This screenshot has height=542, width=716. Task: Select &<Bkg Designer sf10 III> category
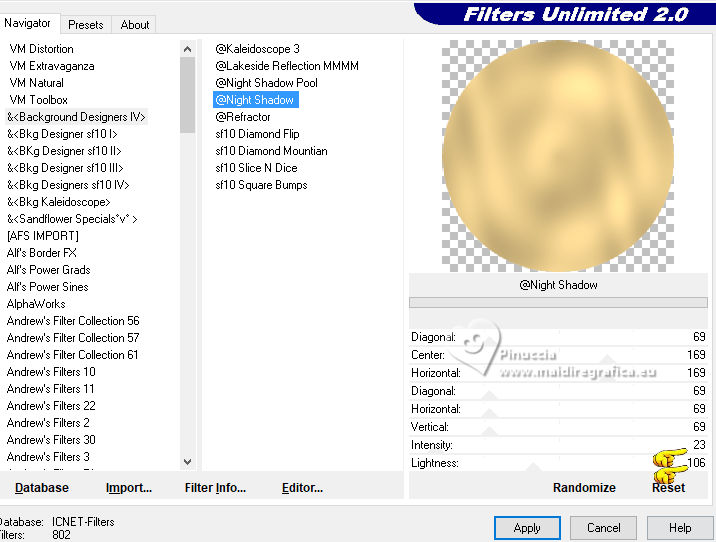(65, 168)
